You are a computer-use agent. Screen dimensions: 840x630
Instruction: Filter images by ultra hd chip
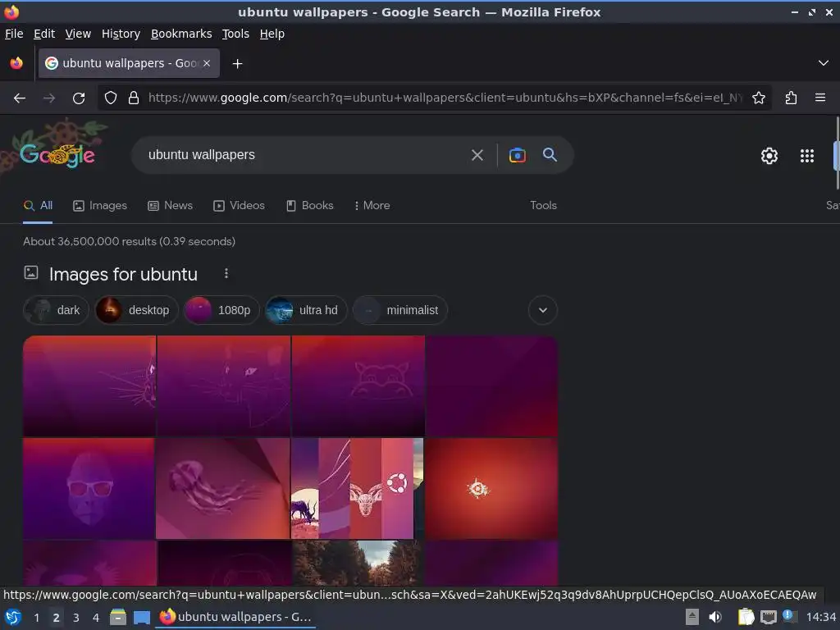[x=306, y=310]
